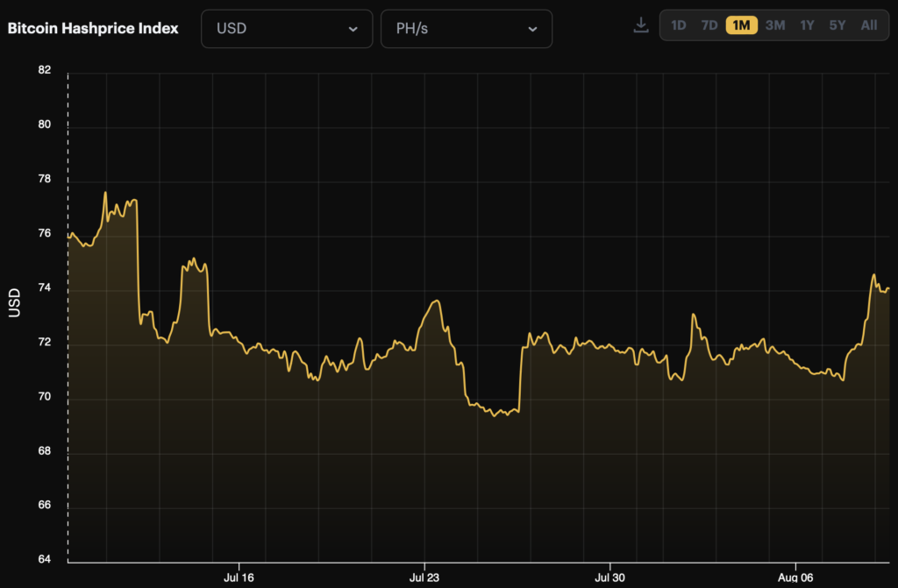This screenshot has width=898, height=588.
Task: Select the 5Y time range
Action: click(x=837, y=25)
